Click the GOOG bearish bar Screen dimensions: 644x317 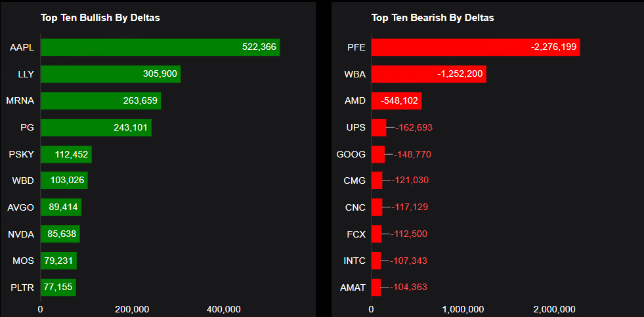tap(378, 154)
